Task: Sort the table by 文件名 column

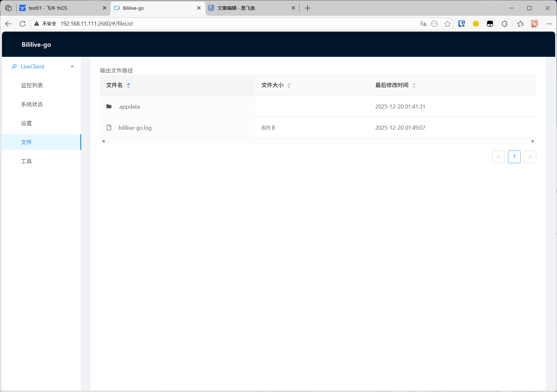Action: (114, 85)
